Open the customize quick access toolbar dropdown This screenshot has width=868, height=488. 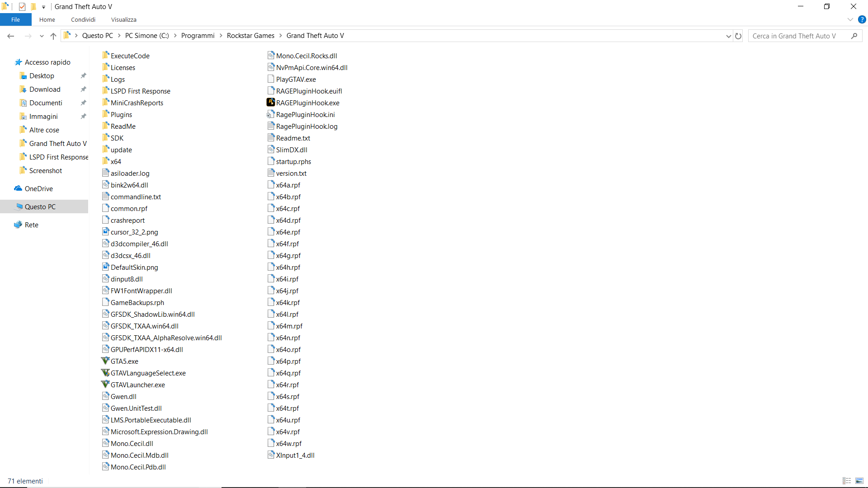point(43,7)
